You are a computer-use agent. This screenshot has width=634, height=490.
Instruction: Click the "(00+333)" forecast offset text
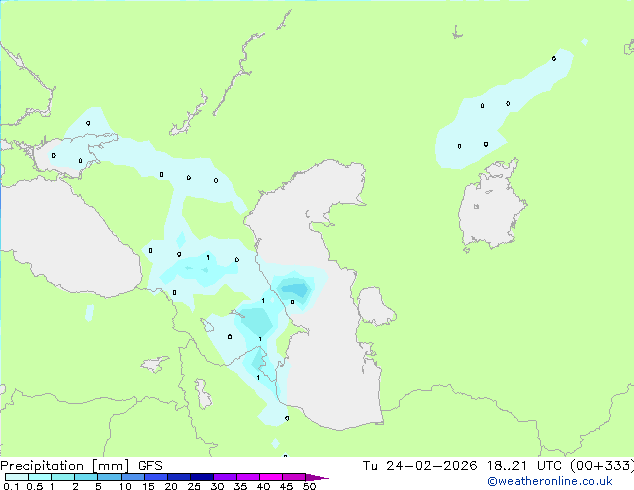coord(602,466)
